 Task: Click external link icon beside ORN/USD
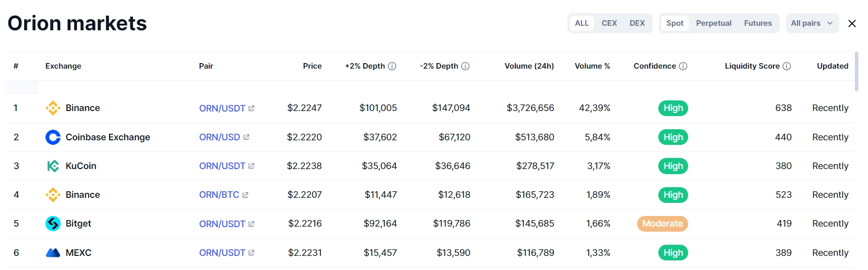click(x=246, y=137)
